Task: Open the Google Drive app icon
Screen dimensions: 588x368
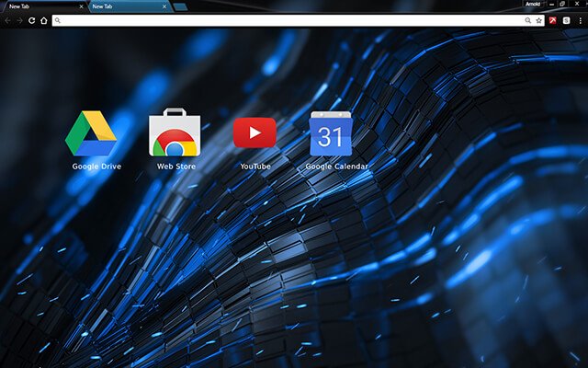Action: pyautogui.click(x=91, y=133)
